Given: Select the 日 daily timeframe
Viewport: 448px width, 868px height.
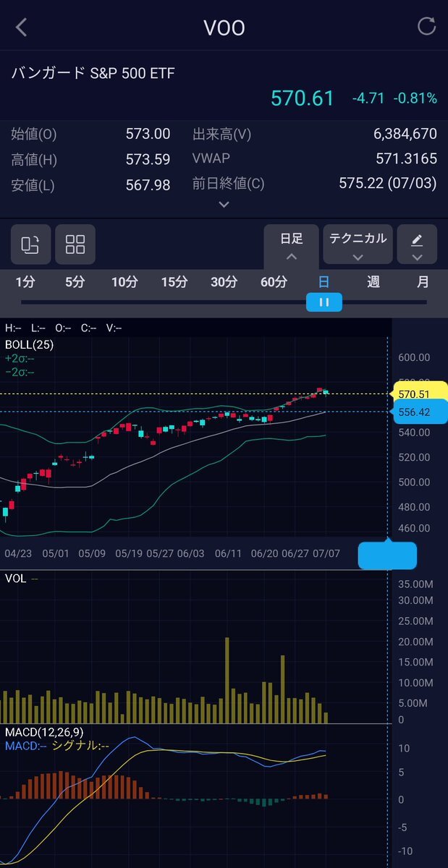Looking at the screenshot, I should (324, 282).
